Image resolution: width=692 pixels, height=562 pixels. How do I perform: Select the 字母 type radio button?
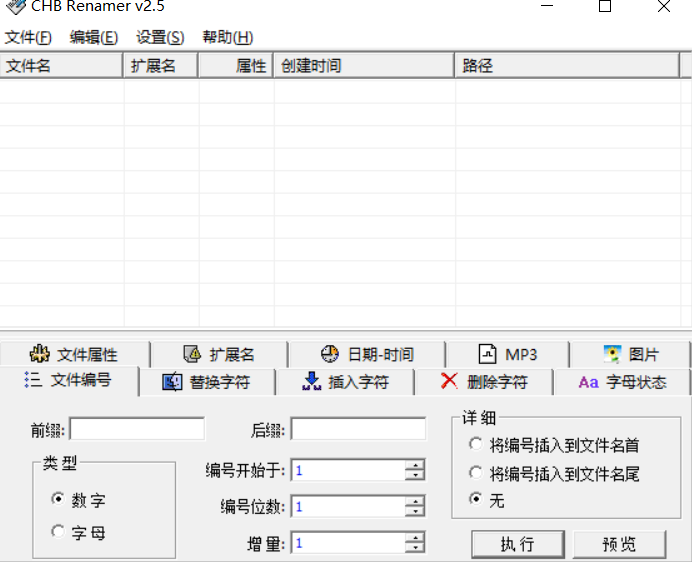point(58,531)
